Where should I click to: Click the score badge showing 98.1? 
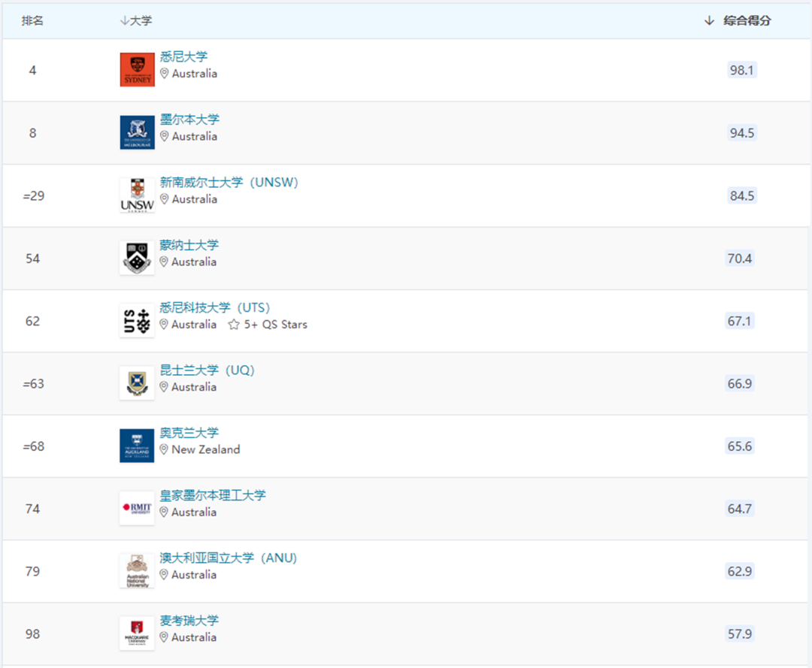[741, 70]
